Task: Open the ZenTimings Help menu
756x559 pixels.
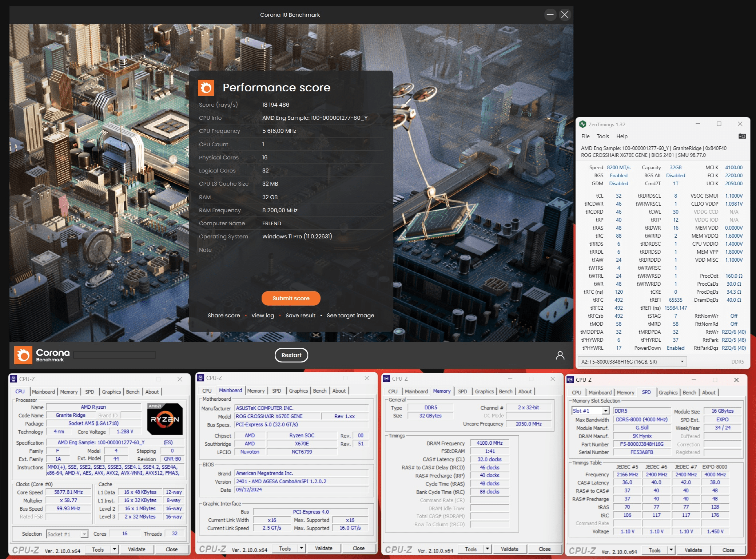Action: (x=622, y=136)
